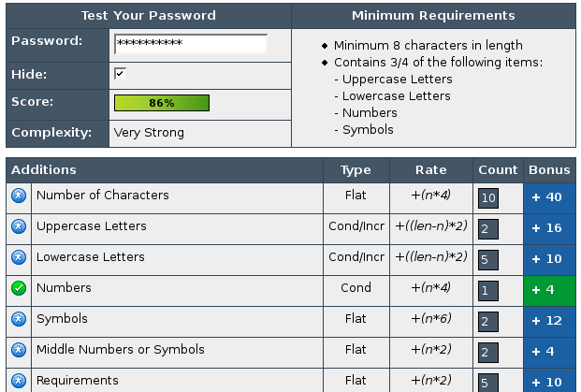Click the Uppercase Letters status icon

click(x=18, y=227)
